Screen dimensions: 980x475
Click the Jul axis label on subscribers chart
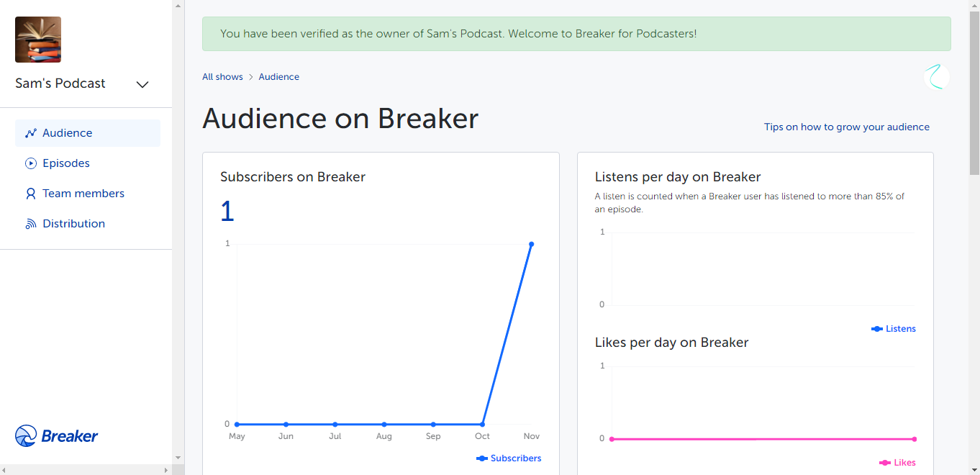tap(335, 436)
